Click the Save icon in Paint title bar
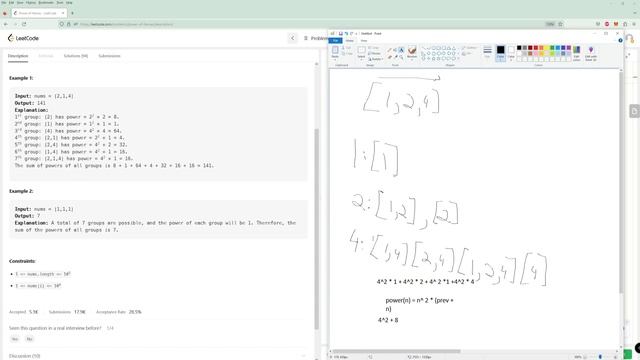640x360 pixels. click(x=341, y=33)
